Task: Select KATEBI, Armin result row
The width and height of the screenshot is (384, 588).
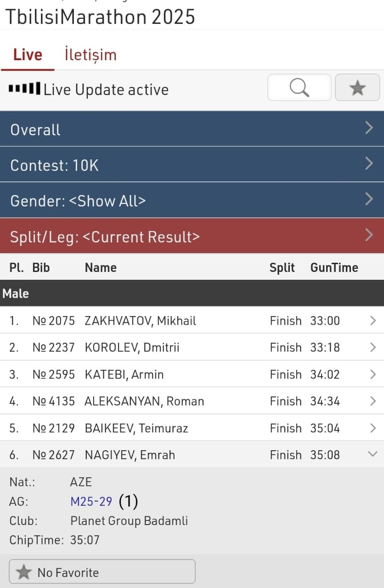Action: (192, 374)
